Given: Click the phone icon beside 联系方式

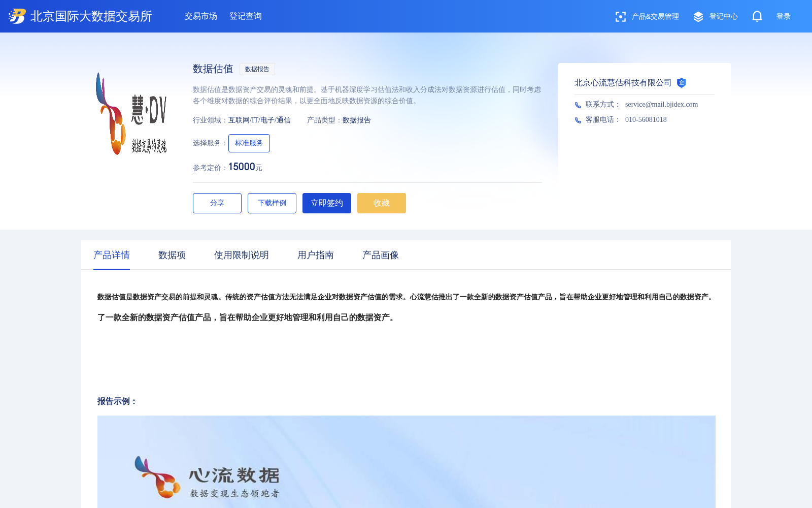Looking at the screenshot, I should click(x=578, y=105).
